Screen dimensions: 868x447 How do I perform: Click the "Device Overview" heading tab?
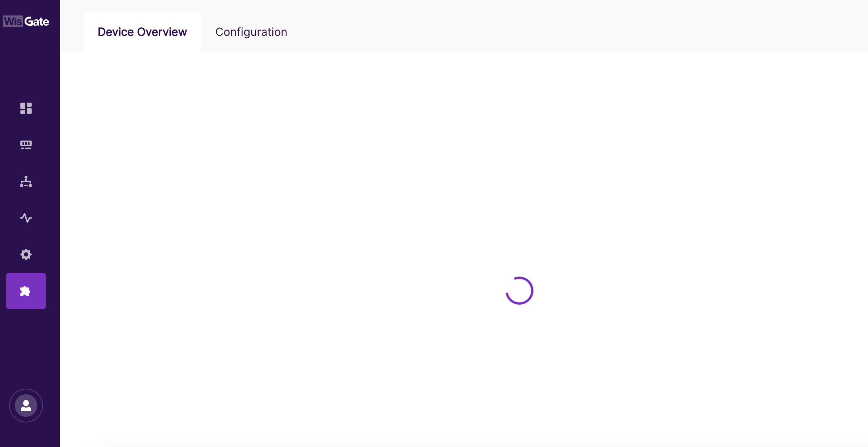[x=142, y=32]
